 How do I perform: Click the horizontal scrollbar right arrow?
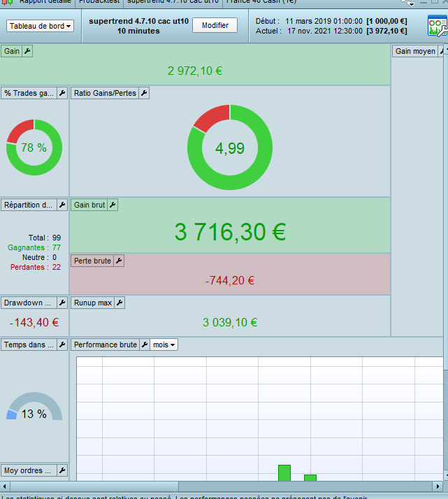click(438, 486)
